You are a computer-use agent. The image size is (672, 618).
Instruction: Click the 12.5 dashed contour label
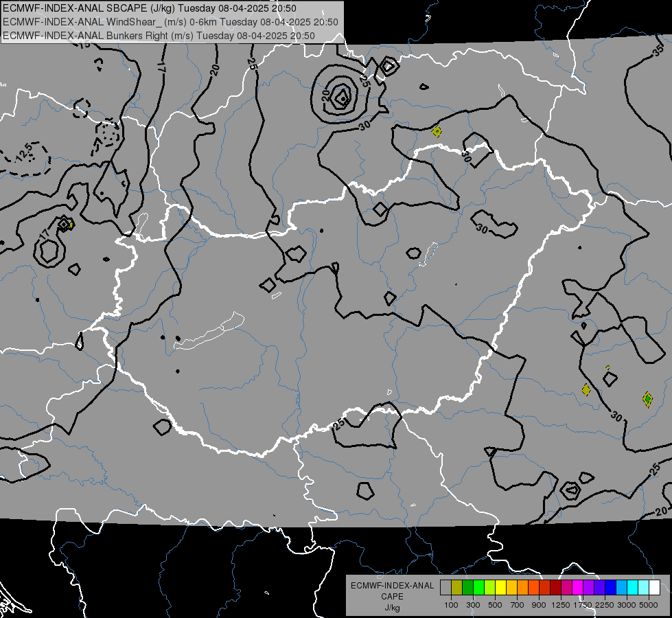tap(23, 152)
